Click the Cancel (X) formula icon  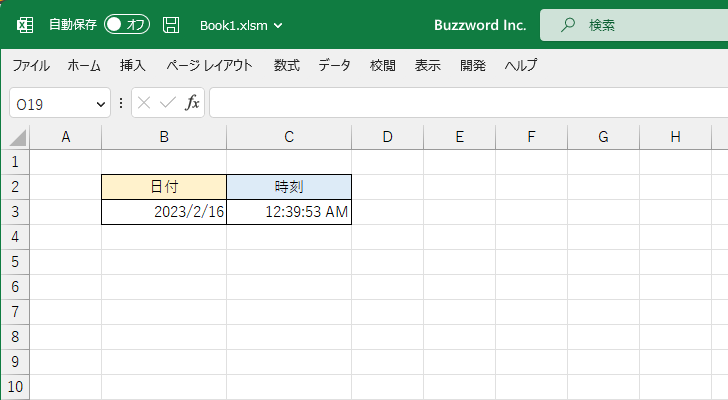point(144,103)
